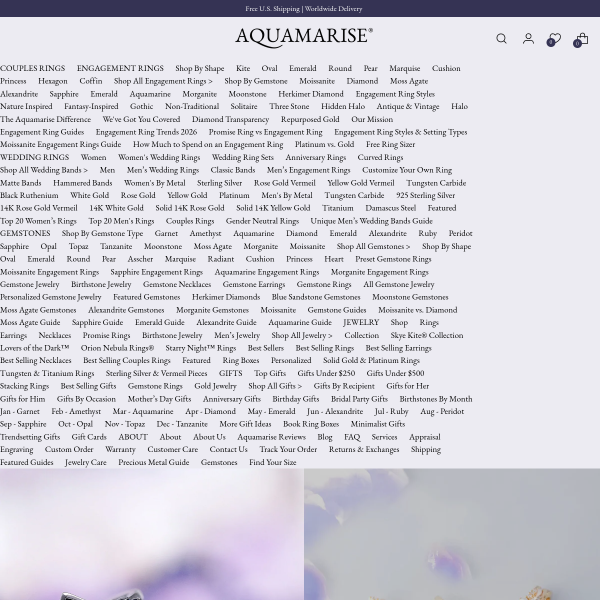Open the ENGAGEMENT RINGS menu
Screen dimensions: 600x600
point(120,68)
